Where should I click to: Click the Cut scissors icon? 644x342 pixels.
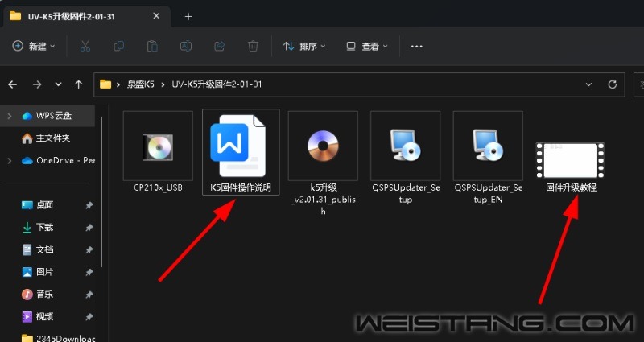click(x=85, y=47)
